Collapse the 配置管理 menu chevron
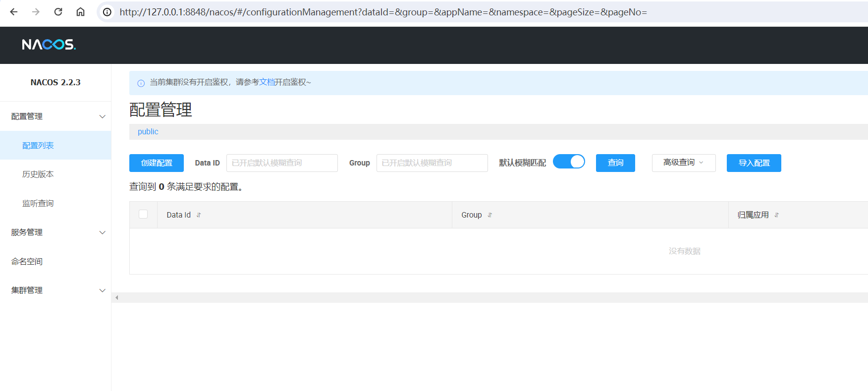868x391 pixels. click(x=103, y=116)
